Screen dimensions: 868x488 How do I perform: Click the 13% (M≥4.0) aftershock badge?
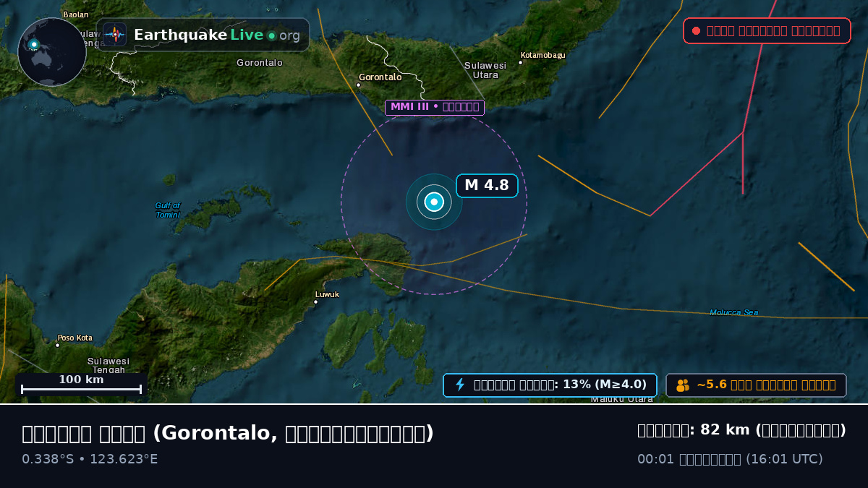coord(550,385)
